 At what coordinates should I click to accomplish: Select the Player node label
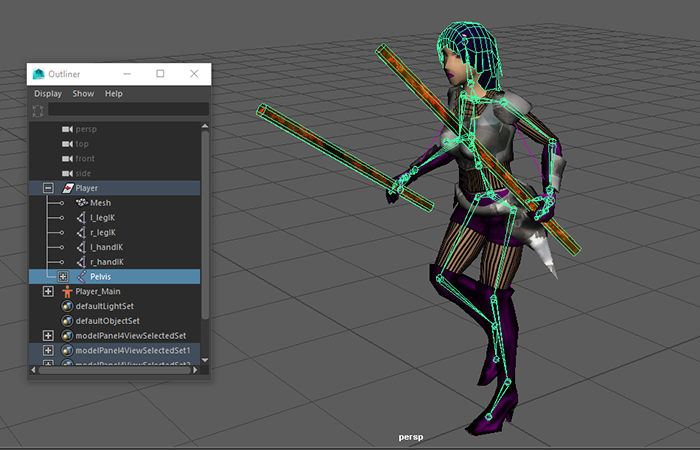pyautogui.click(x=87, y=188)
